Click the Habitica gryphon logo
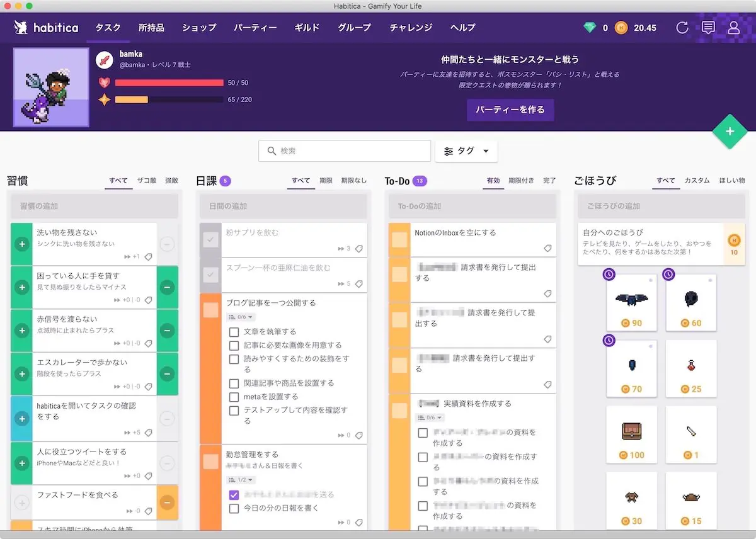 tap(20, 28)
